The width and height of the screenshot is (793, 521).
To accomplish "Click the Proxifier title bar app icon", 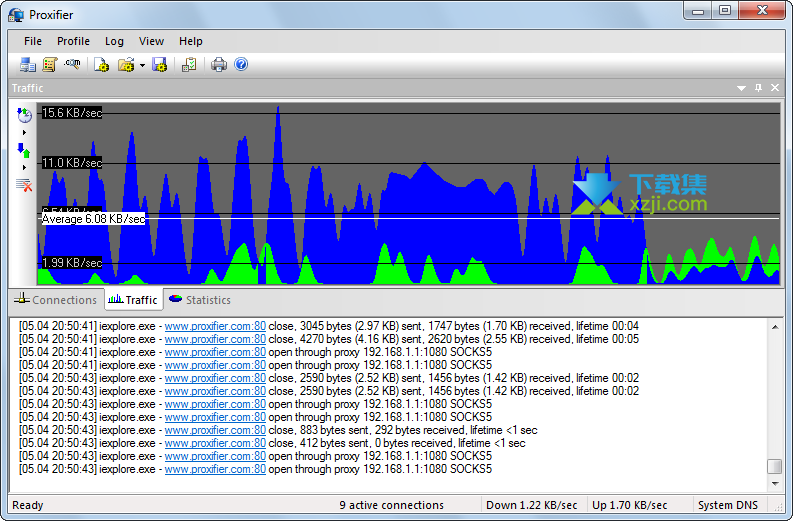I will tap(16, 15).
